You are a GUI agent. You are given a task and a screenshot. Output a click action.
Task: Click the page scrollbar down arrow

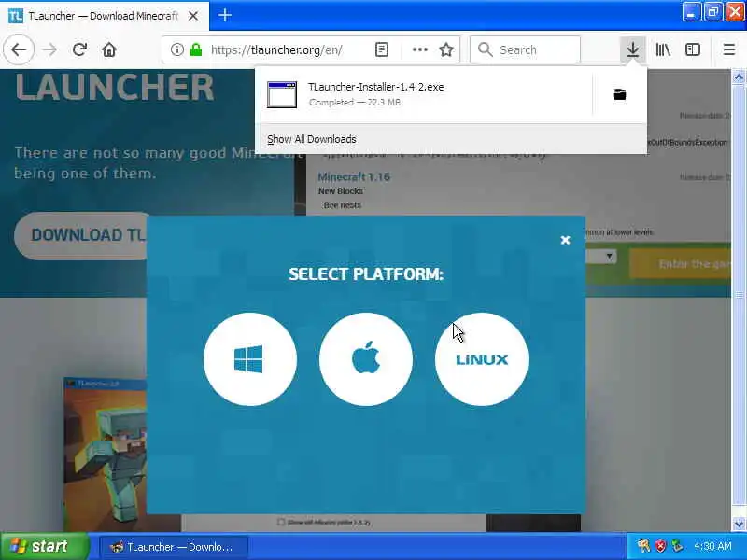pos(739,524)
